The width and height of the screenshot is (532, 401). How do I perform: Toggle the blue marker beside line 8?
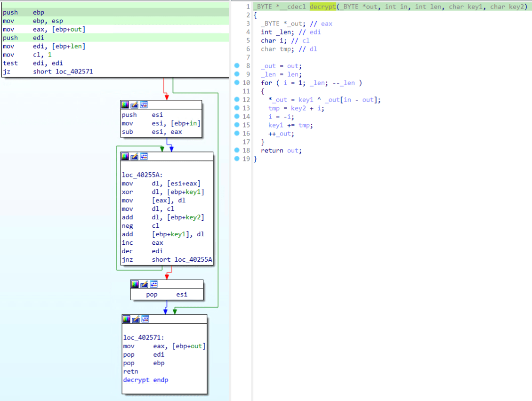pyautogui.click(x=236, y=66)
